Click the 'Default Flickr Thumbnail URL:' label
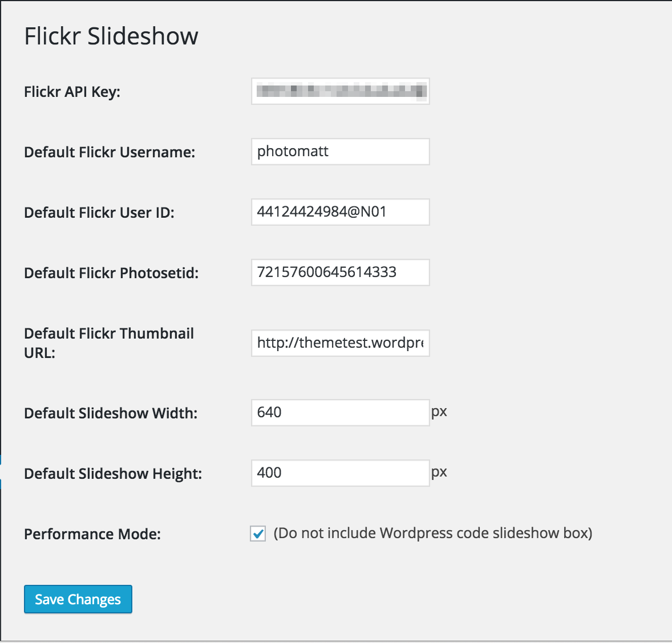Image resolution: width=672 pixels, height=643 pixels. 109,343
